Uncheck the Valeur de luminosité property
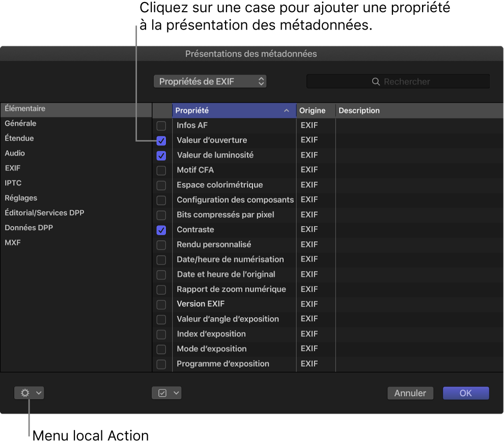The image size is (504, 447). tap(161, 155)
